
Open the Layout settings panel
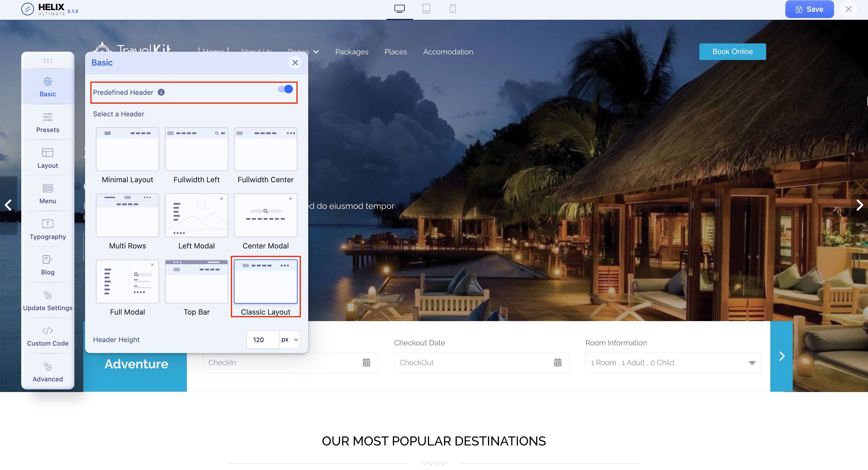pyautogui.click(x=48, y=158)
